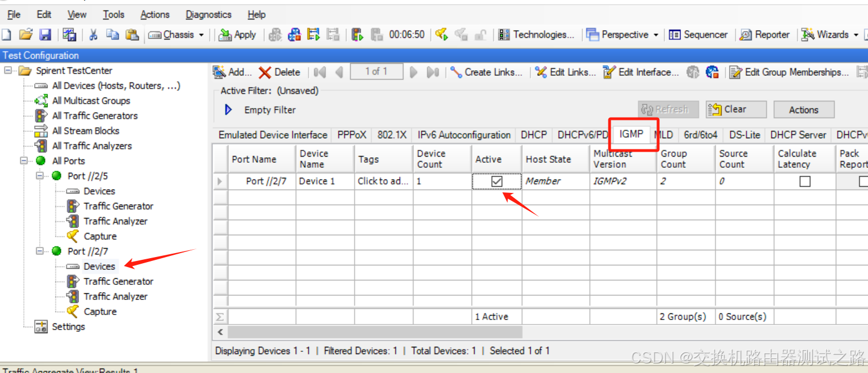Viewport: 868px width, 373px height.
Task: Click Edit Links toolbar item
Action: point(565,72)
